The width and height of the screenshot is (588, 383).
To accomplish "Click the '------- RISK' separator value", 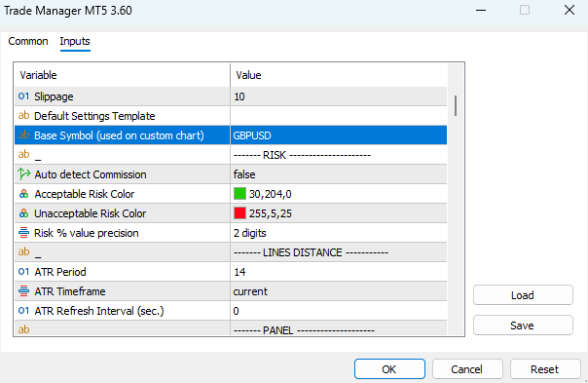I will coord(302,155).
